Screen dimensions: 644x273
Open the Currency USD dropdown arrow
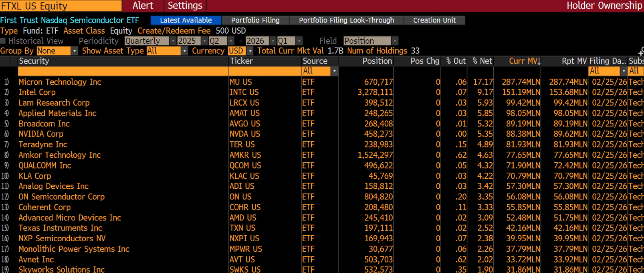250,51
